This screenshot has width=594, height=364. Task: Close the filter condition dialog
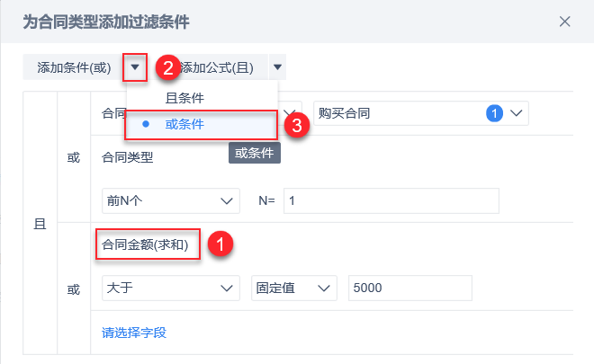click(x=565, y=22)
